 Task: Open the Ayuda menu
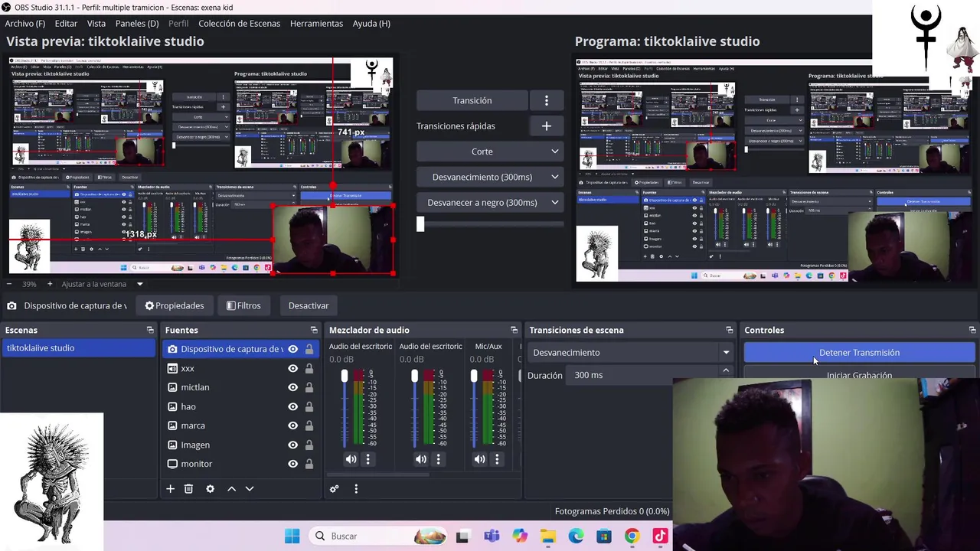[x=371, y=23]
